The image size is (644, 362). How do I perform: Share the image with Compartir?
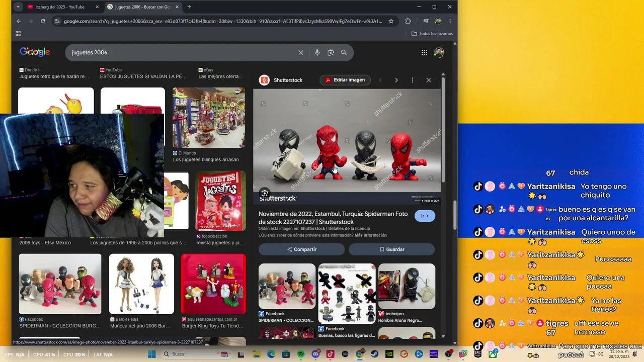(x=302, y=249)
